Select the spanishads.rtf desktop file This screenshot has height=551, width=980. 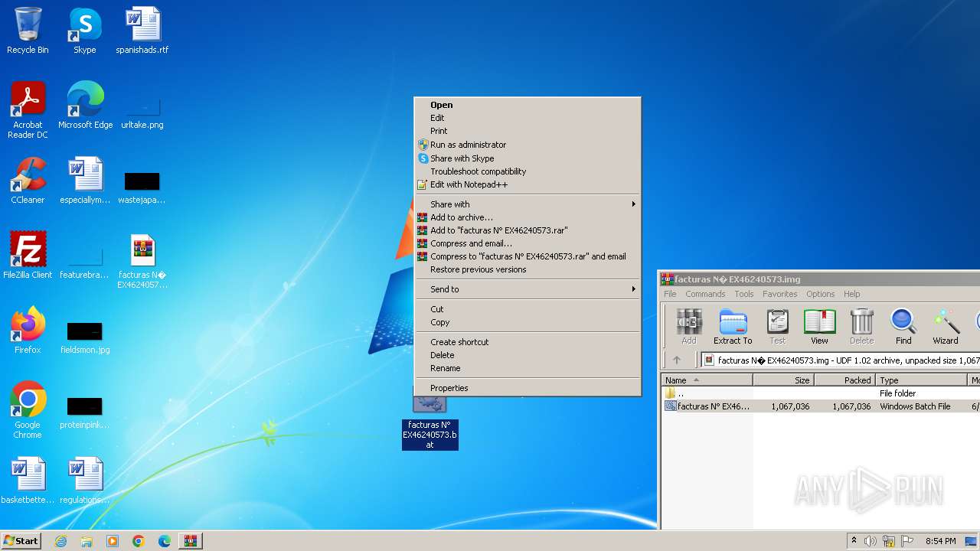point(142,31)
